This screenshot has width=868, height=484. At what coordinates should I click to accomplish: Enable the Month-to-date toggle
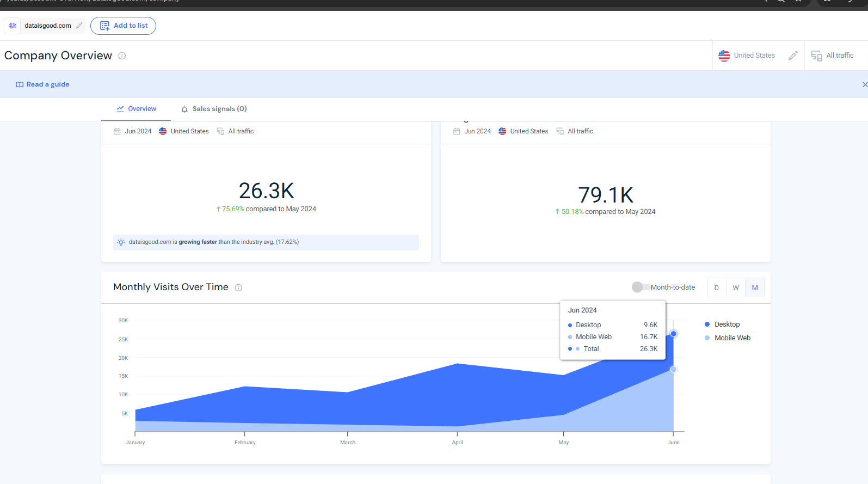[x=640, y=287]
